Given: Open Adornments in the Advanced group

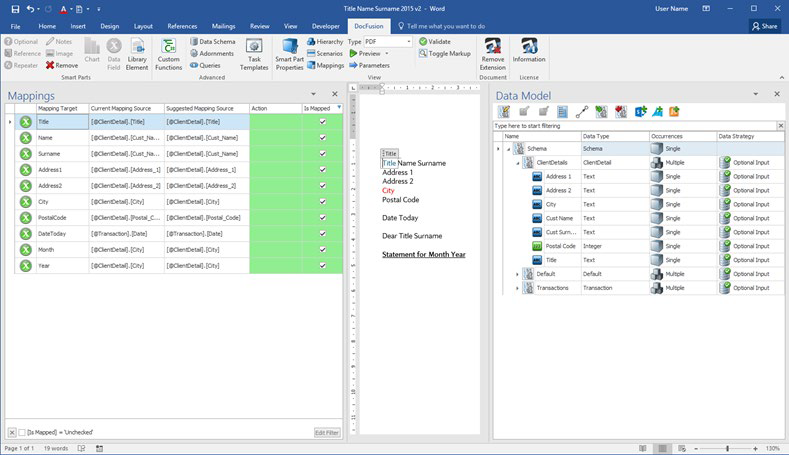Looking at the screenshot, I should 212,53.
